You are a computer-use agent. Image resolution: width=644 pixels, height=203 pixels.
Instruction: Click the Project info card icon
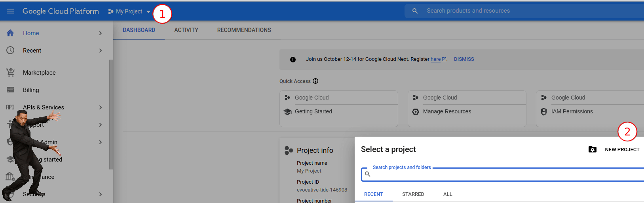[x=289, y=150]
